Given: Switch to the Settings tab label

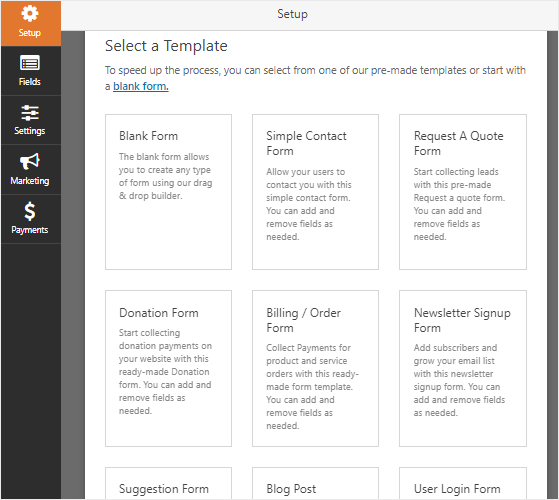Looking at the screenshot, I should coord(30,131).
